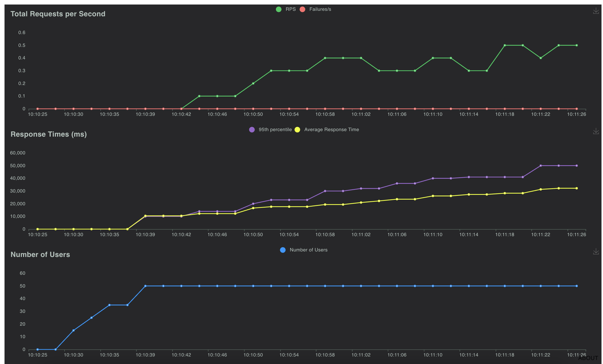The image size is (603, 364).
Task: Toggle Average Response Time legend entry
Action: (x=327, y=130)
